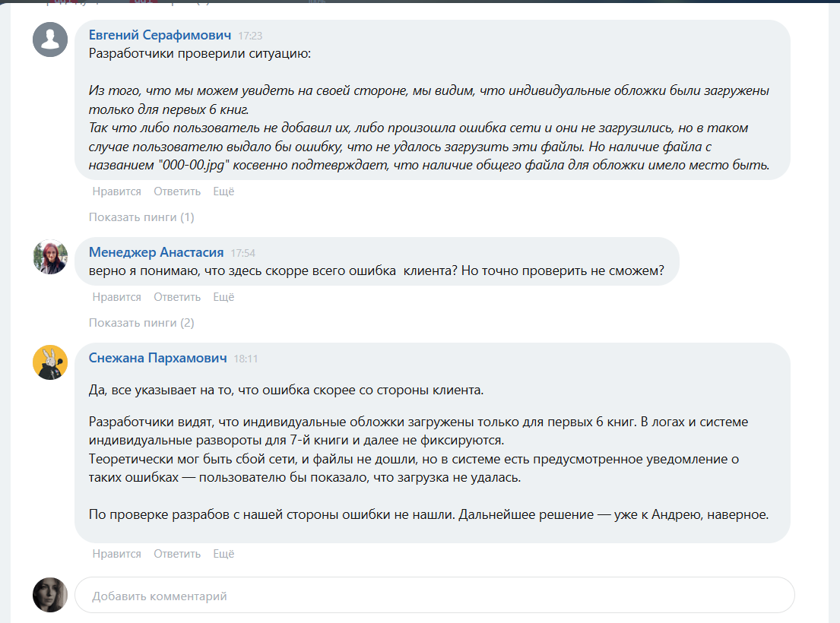Like Снежана Пархамович's comment with Нравится
The height and width of the screenshot is (623, 840).
(116, 554)
